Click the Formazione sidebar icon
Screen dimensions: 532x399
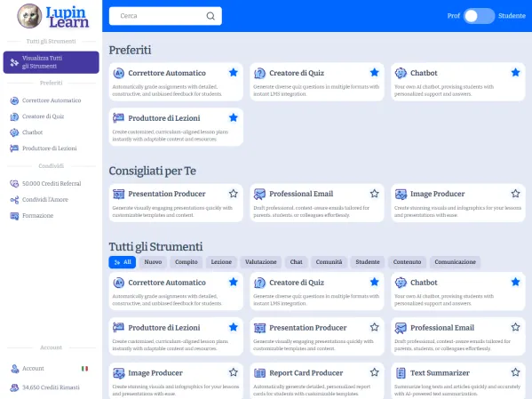[14, 216]
